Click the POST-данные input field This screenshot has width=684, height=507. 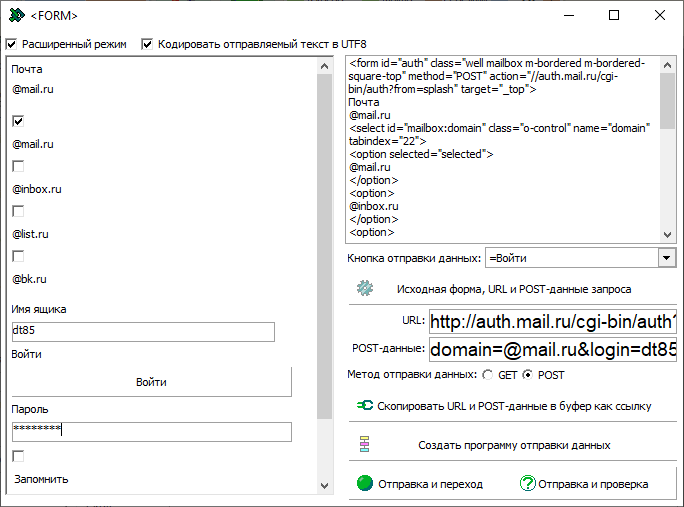click(x=553, y=349)
